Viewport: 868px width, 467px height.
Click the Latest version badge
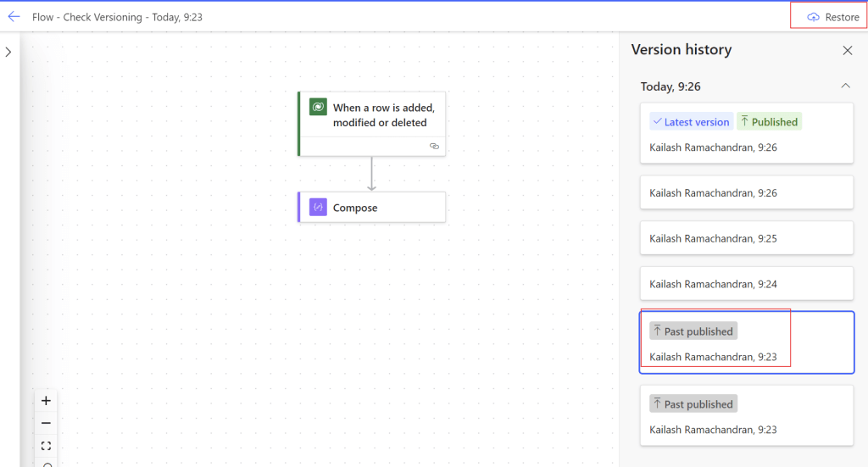(690, 122)
